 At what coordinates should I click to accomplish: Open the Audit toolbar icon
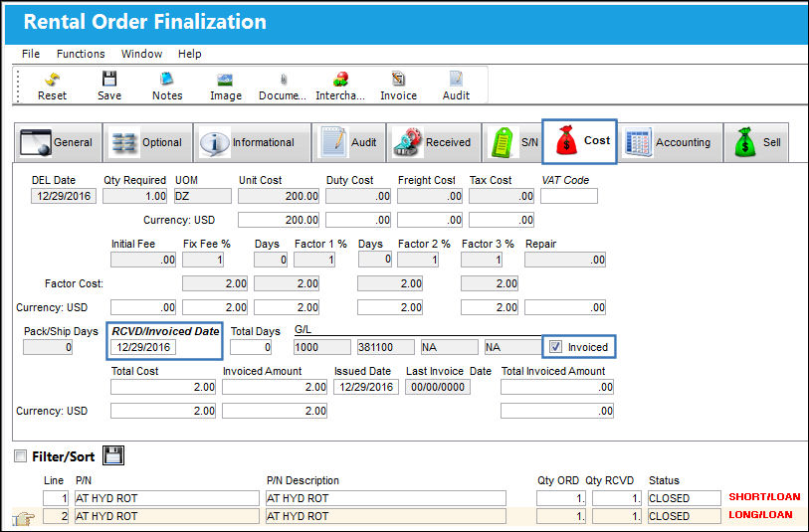tap(456, 86)
